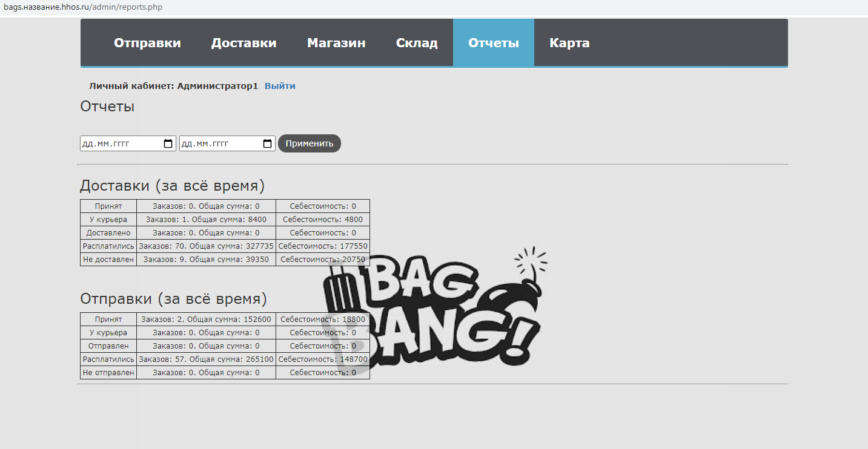Switch to the Склад menu section

(417, 43)
